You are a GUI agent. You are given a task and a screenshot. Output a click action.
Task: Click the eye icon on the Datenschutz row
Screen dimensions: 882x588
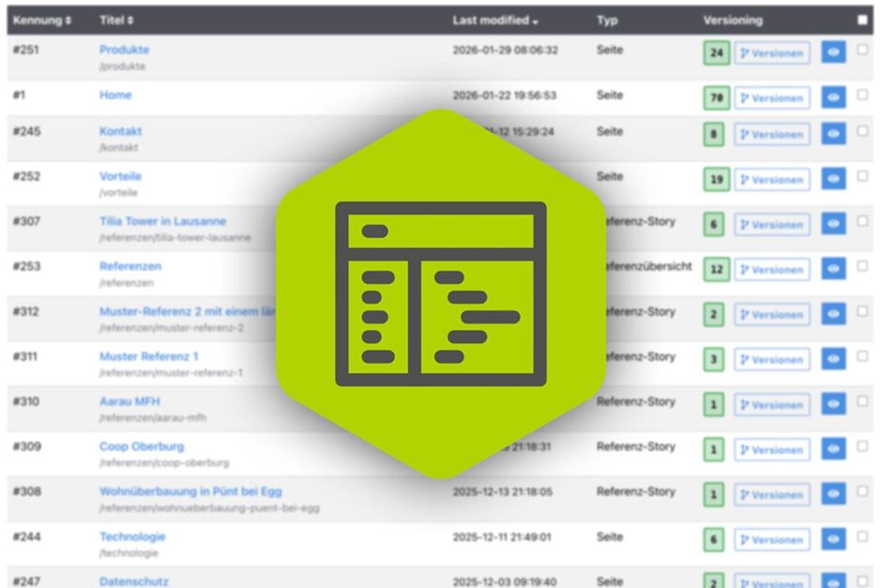coord(832,582)
